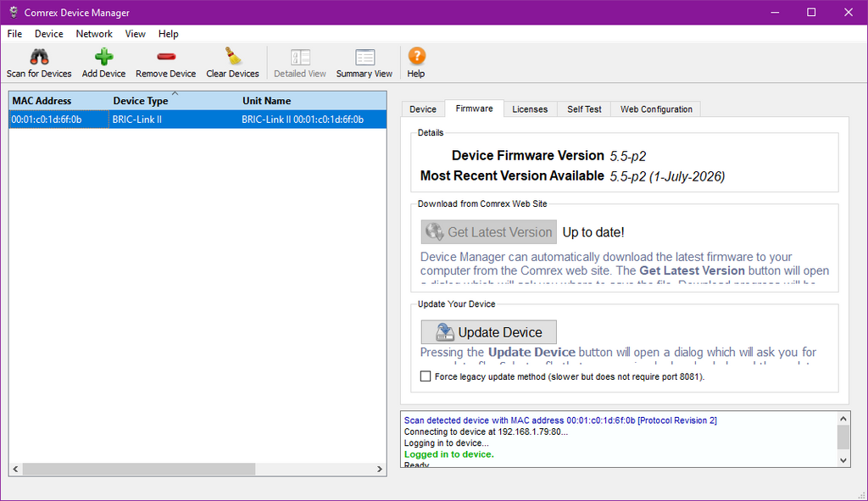Maximize the Comrex Device Manager window
Screen dimensions: 868x501
(811, 12)
